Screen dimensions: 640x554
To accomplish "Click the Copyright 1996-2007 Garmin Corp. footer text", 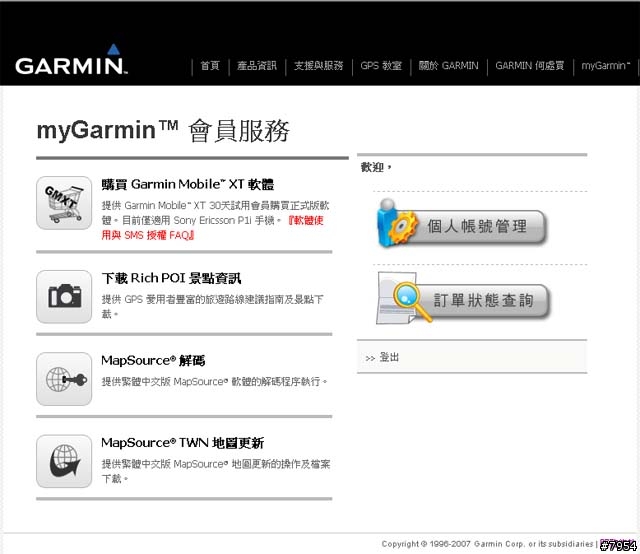I will click(x=487, y=544).
